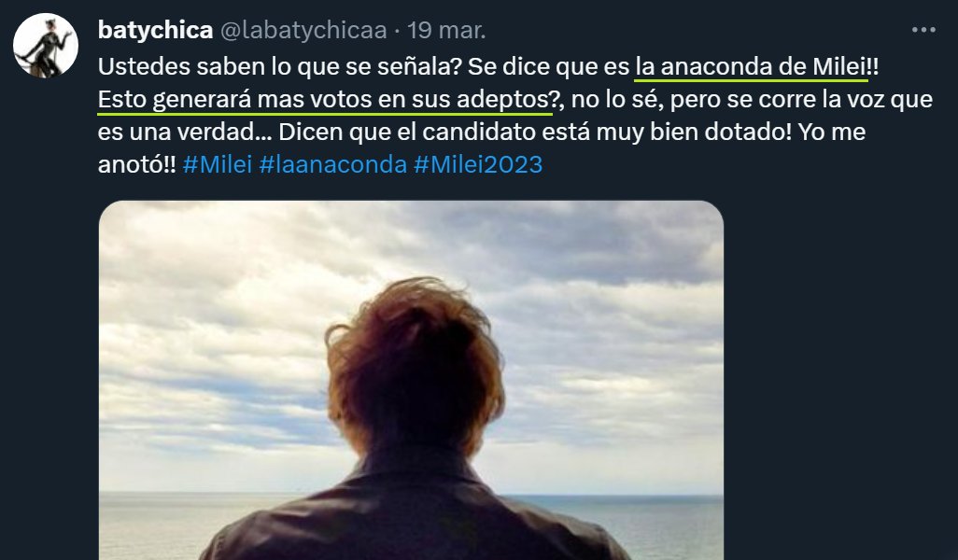Click underlined text 'la anaconda de Milei'
958x560 pixels.
tap(751, 66)
